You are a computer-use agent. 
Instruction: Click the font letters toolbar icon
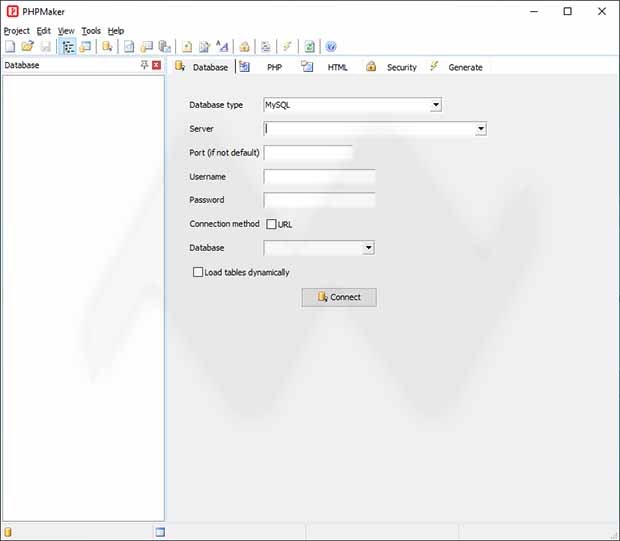222,47
